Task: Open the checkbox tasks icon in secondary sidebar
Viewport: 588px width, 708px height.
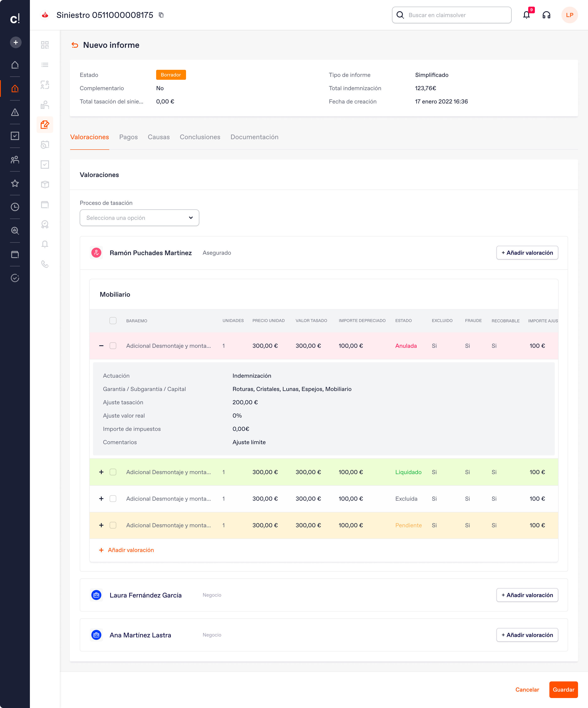Action: [x=45, y=165]
